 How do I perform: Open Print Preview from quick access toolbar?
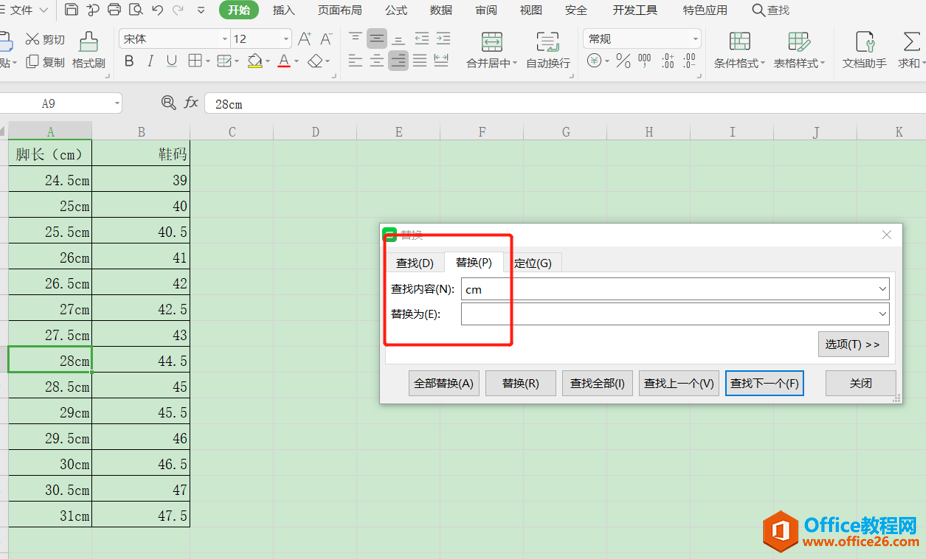click(136, 9)
